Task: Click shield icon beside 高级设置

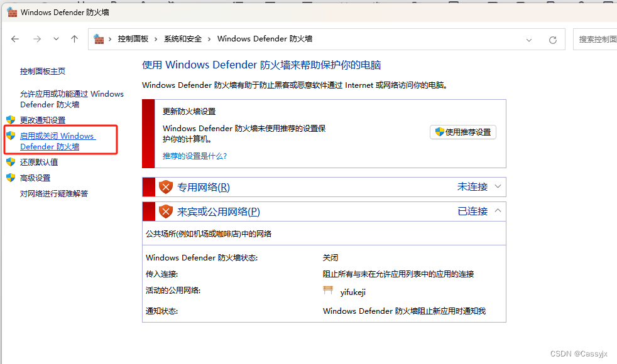Action: (x=11, y=177)
